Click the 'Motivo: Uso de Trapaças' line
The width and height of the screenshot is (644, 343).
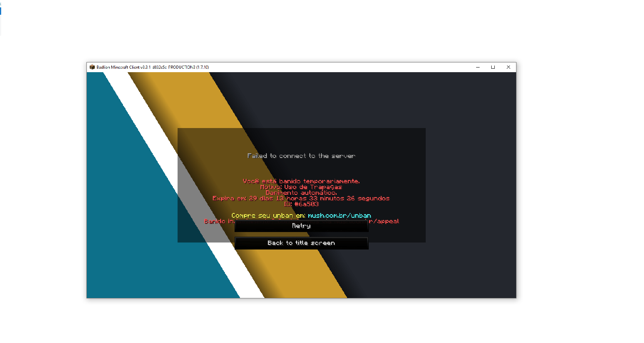[301, 187]
